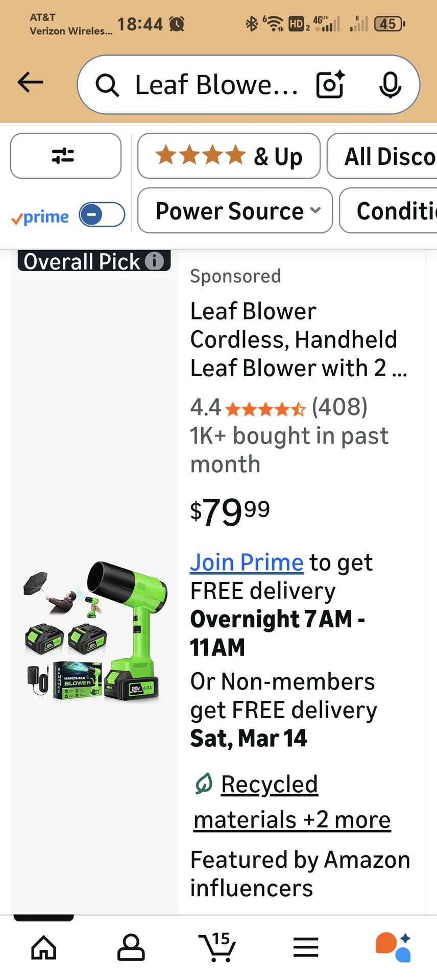Launch the Rufus AI assistant
The width and height of the screenshot is (437, 980).
coord(393,947)
